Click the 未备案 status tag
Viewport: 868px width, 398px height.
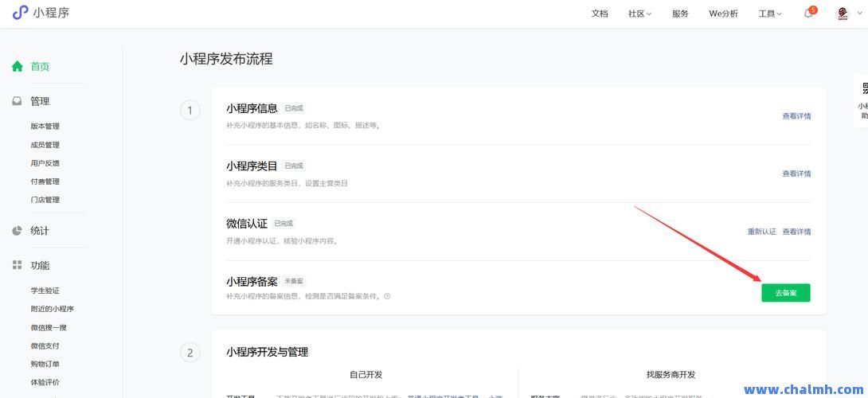click(294, 281)
